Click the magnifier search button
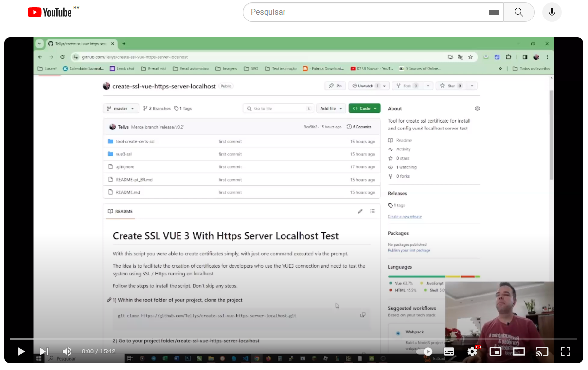The image size is (588, 370). tap(519, 12)
